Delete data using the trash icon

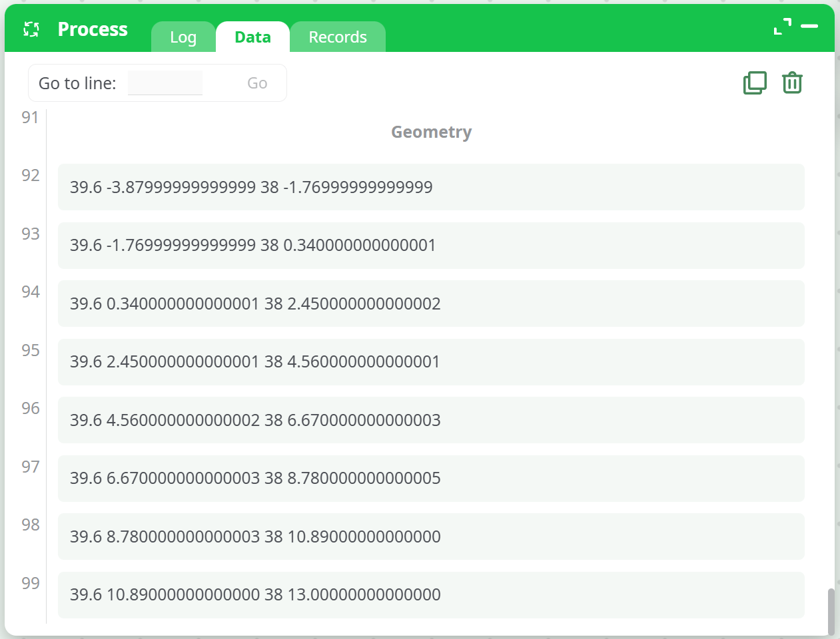[x=792, y=83]
